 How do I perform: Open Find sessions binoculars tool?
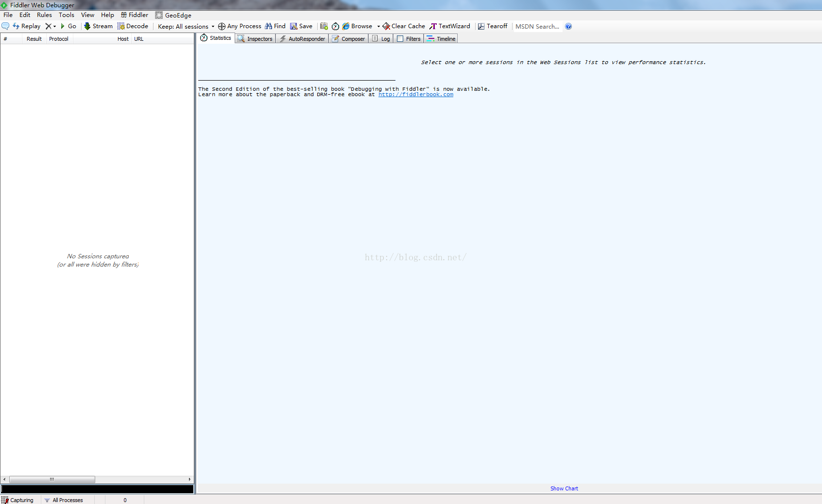(275, 26)
